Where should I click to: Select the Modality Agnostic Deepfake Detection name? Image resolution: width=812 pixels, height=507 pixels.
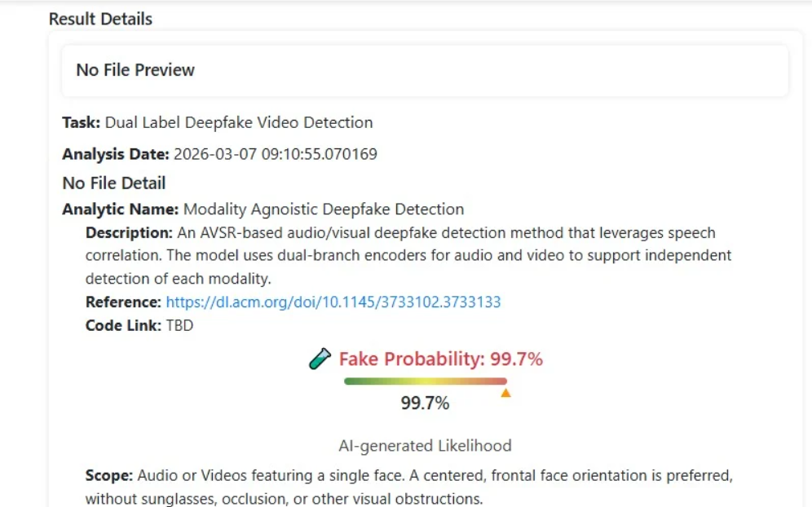point(324,209)
